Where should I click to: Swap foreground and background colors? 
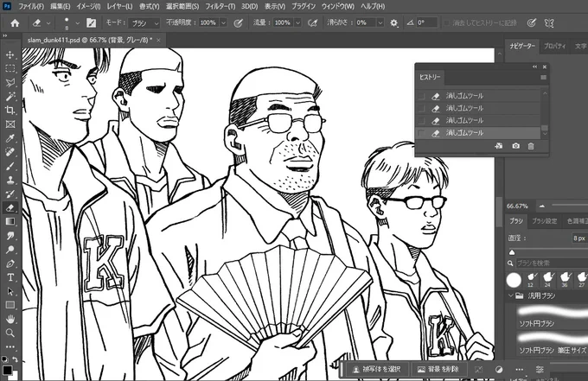(x=15, y=359)
